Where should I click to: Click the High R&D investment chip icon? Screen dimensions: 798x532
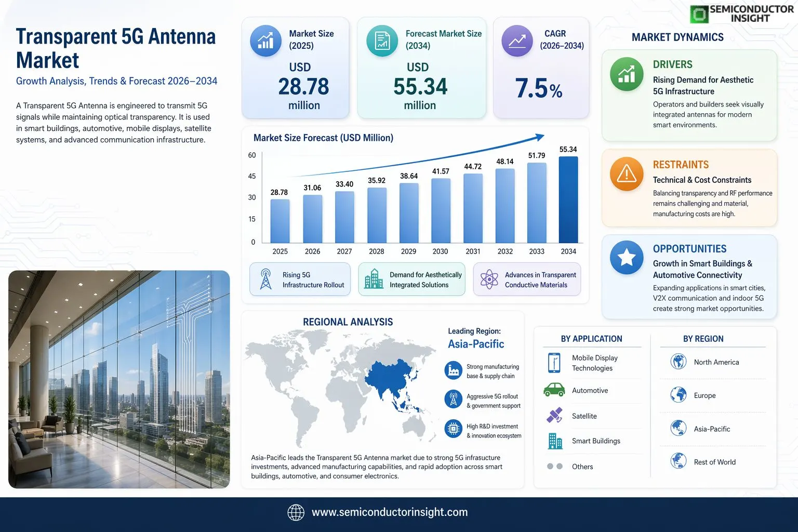[x=454, y=429]
